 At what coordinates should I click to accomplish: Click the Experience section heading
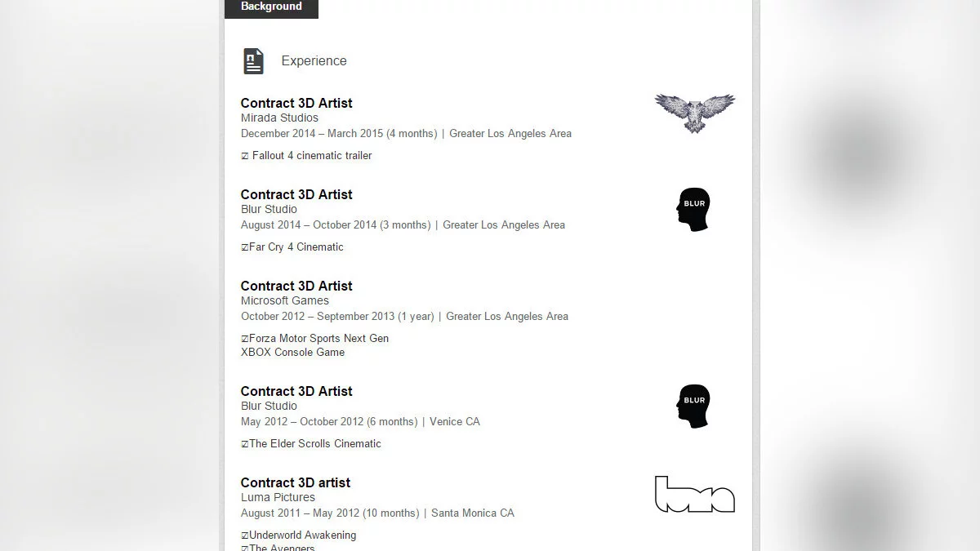click(314, 61)
